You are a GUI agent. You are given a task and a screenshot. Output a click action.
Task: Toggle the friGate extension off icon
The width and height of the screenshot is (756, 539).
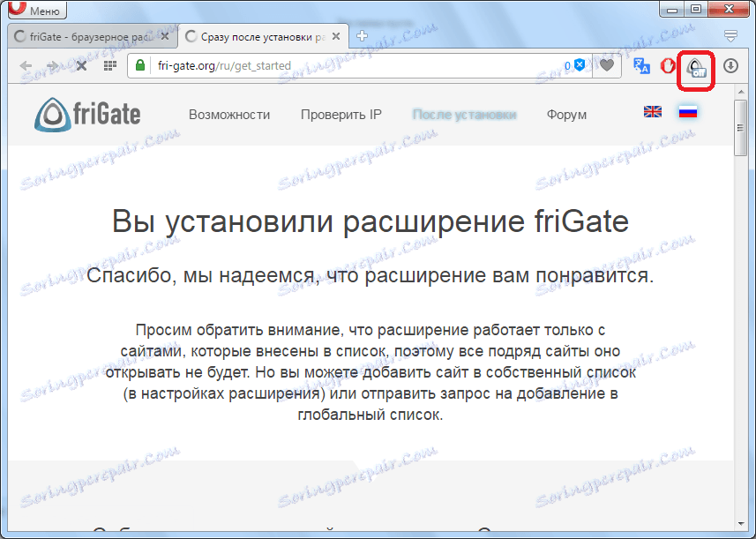pos(696,68)
